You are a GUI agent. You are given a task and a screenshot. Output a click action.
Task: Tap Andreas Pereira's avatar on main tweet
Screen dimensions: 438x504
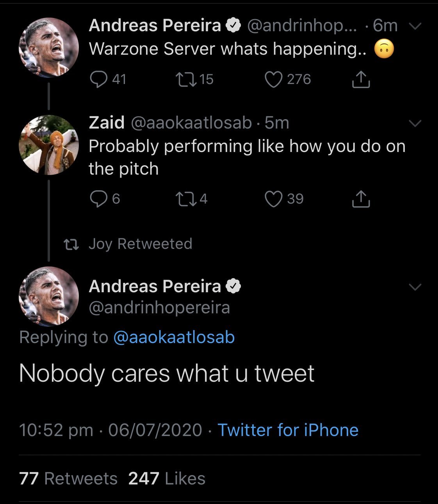coord(49,297)
